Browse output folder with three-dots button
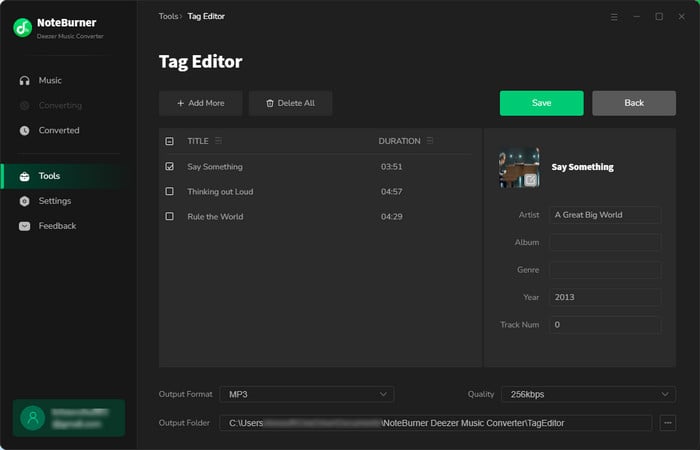 [x=668, y=423]
